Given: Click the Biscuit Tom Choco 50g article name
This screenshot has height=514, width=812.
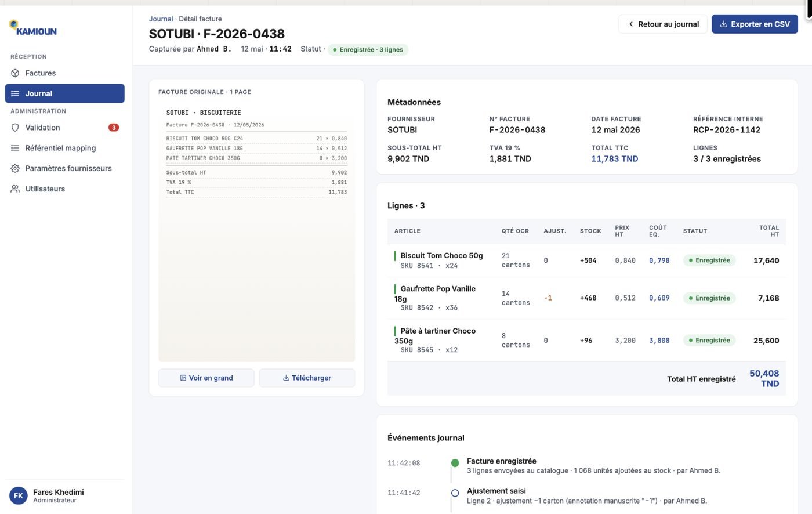Looking at the screenshot, I should tap(441, 256).
